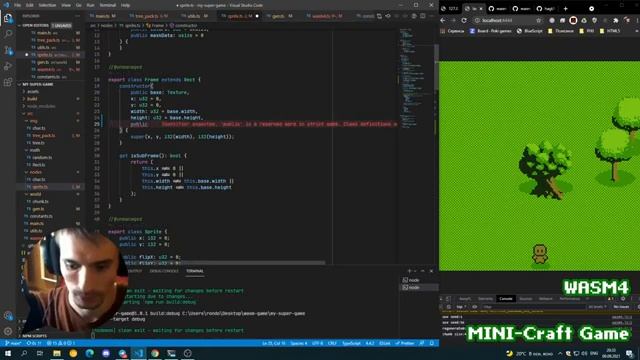Viewport: 640px width, 360px height.
Task: Open Microsoft Edge from the taskbar
Action: click(x=89, y=353)
